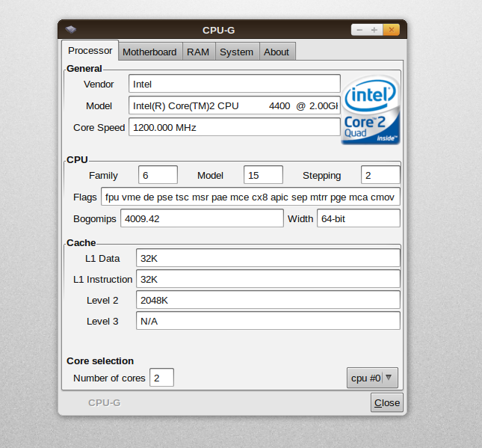Show the About tab
The width and height of the screenshot is (482, 448).
276,52
